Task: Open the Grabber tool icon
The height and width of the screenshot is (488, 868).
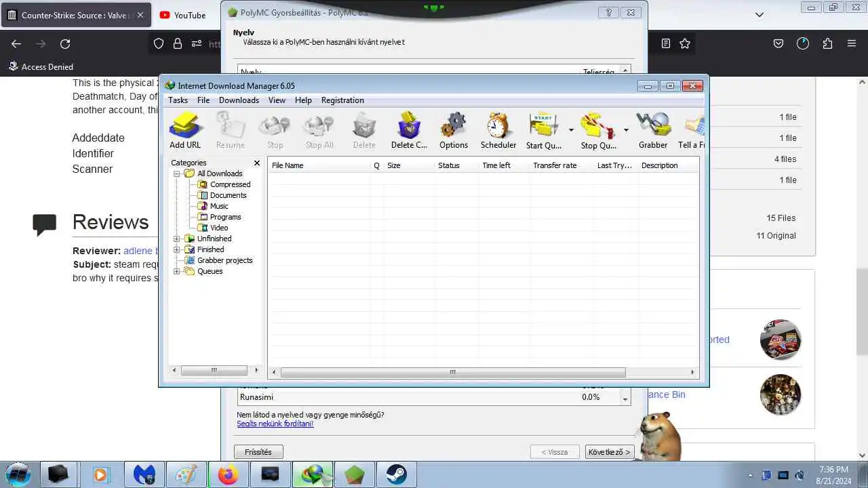Action: click(x=653, y=130)
